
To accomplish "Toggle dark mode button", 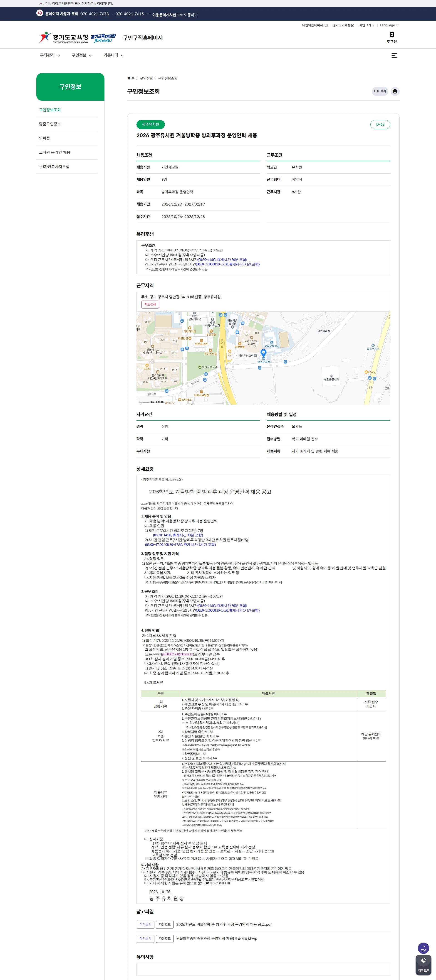I will (x=424, y=965).
